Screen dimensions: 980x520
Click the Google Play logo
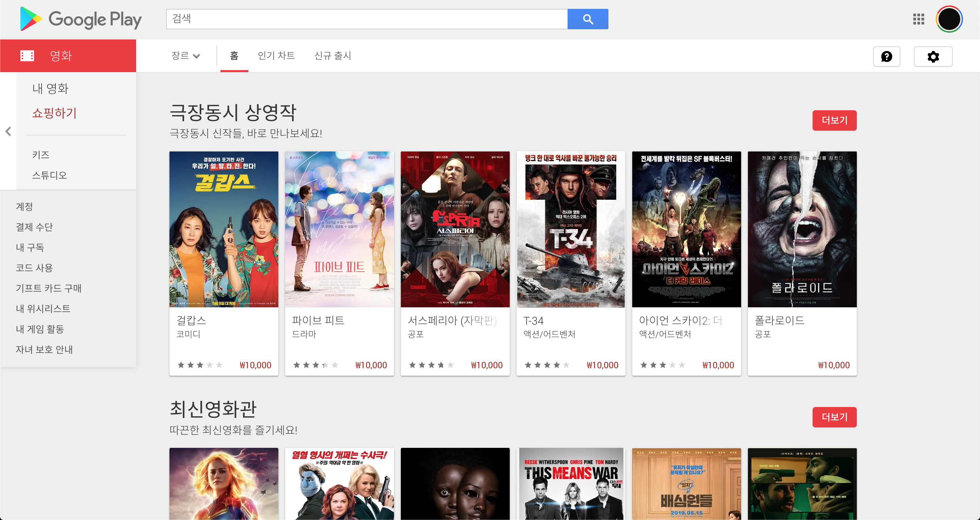tap(81, 19)
